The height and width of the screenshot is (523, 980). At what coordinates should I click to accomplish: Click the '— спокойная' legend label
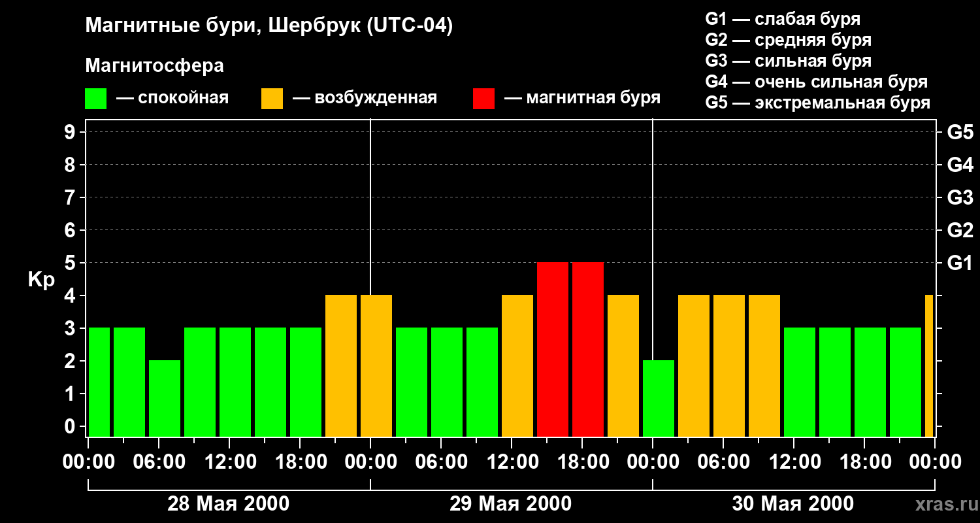click(172, 98)
